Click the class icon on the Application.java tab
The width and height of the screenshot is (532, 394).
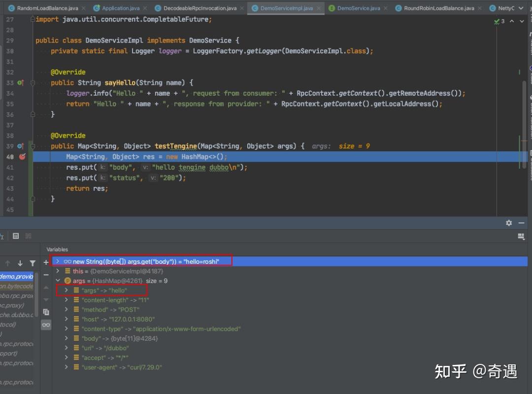coord(97,8)
